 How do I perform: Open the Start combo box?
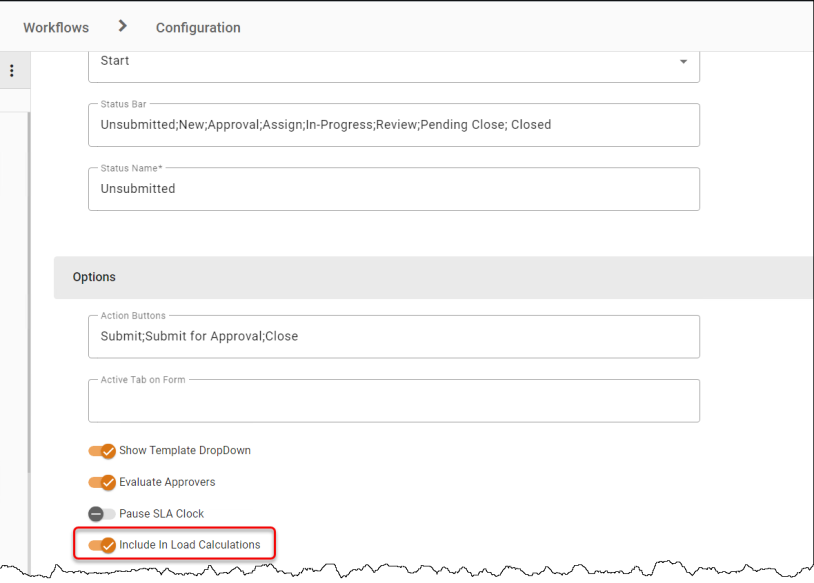[x=394, y=65]
